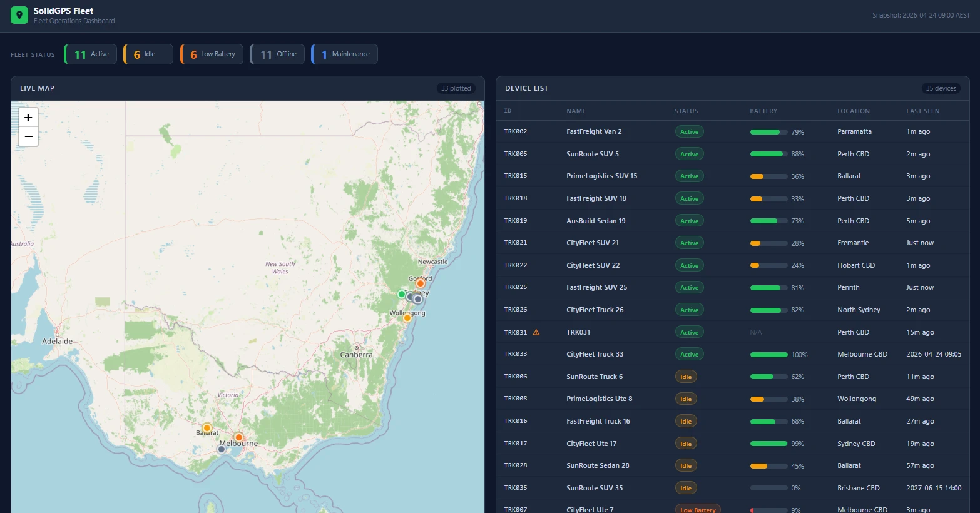Click '2026-04-24 09:05' last seen value
Image resolution: width=980 pixels, height=513 pixels.
[x=934, y=354]
